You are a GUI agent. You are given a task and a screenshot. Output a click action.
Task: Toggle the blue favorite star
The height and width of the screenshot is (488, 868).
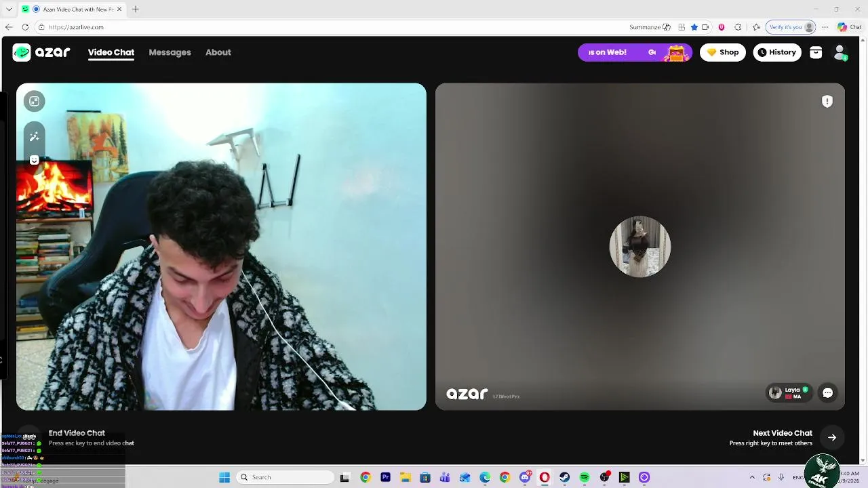coord(694,27)
